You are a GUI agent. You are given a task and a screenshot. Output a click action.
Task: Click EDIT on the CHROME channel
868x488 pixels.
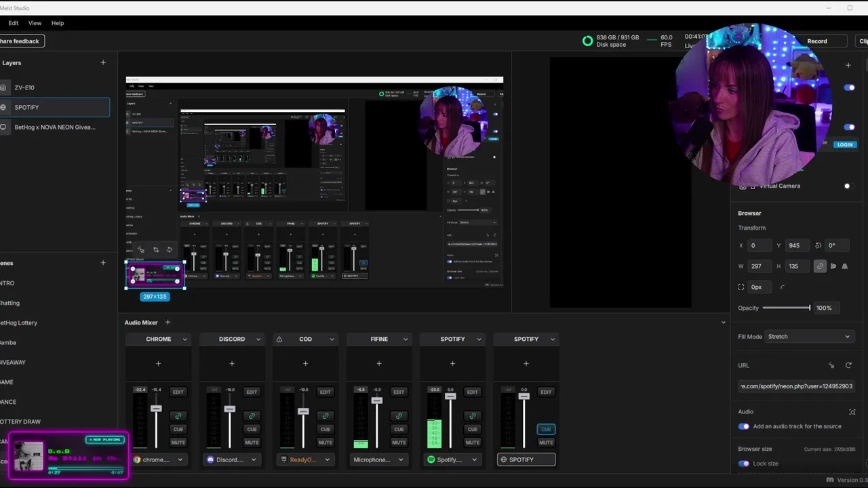click(178, 392)
